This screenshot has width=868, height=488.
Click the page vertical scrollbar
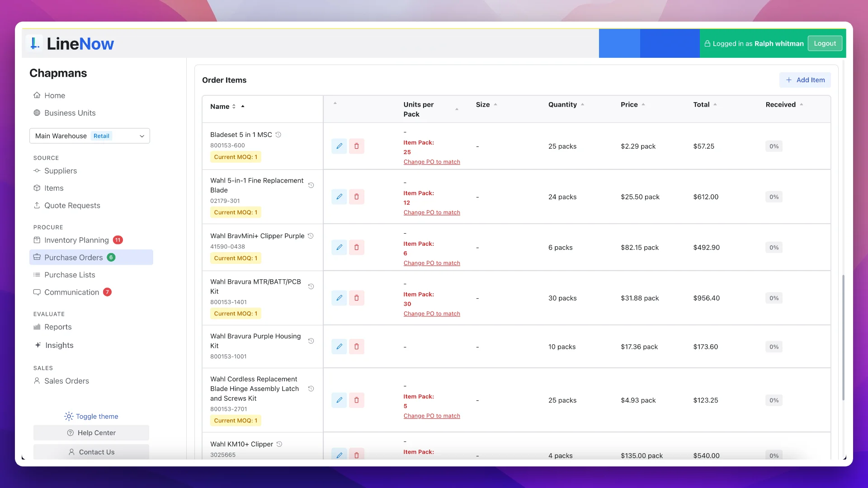pyautogui.click(x=843, y=337)
